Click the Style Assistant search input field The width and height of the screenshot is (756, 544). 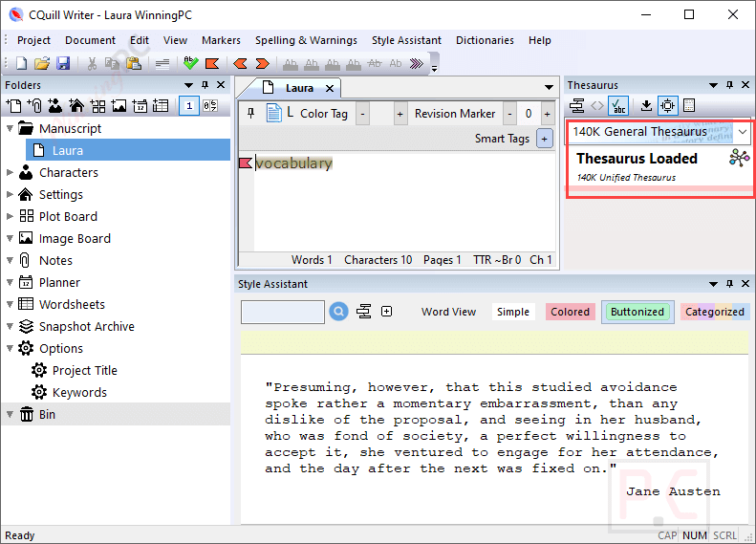(283, 312)
